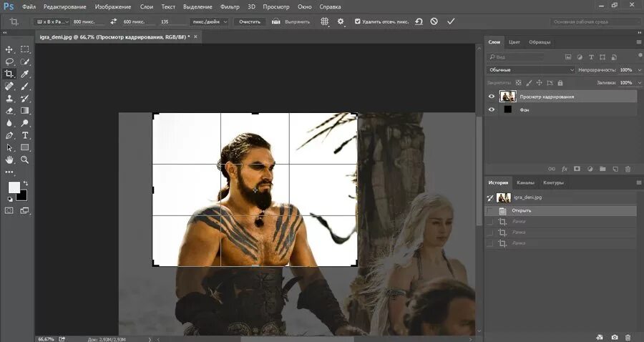Open workspace switcher dropdown

[595, 21]
